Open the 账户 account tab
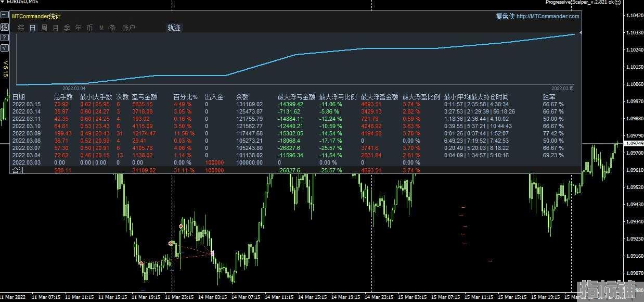 (x=128, y=28)
